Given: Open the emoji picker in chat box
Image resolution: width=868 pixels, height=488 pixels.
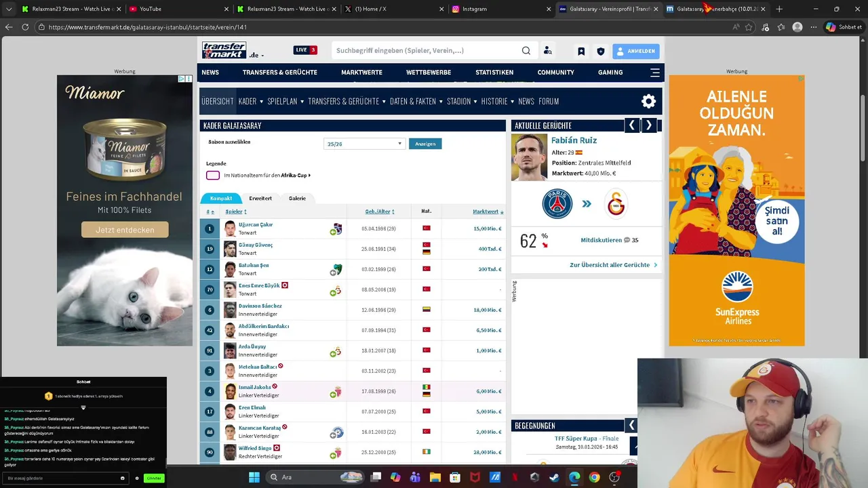Looking at the screenshot, I should click(122, 478).
